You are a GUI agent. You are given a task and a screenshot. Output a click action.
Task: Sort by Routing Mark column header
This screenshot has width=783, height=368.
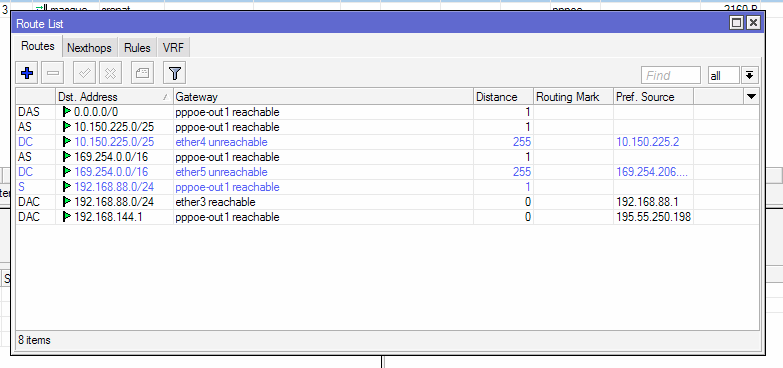(x=573, y=97)
